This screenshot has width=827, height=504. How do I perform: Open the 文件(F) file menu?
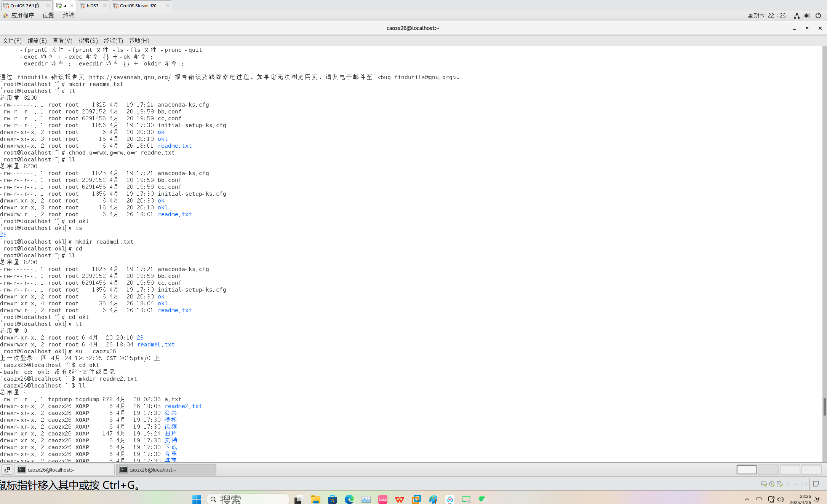[12, 40]
